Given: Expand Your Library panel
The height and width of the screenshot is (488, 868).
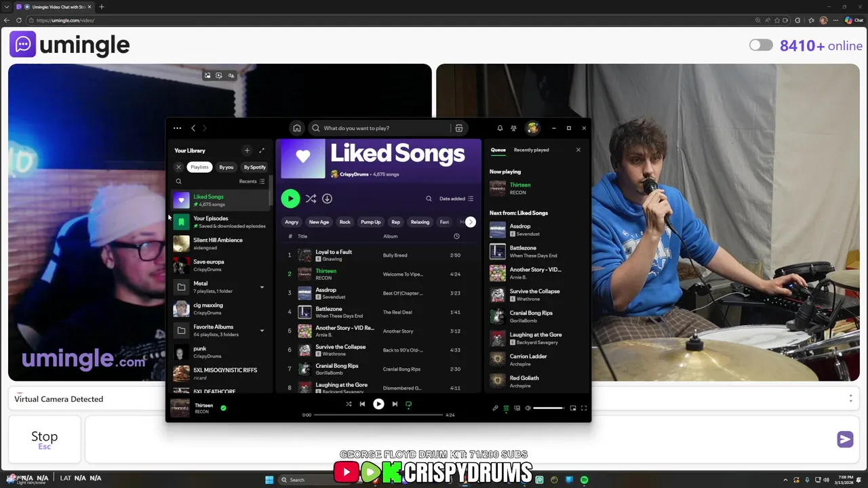Looking at the screenshot, I should point(262,150).
